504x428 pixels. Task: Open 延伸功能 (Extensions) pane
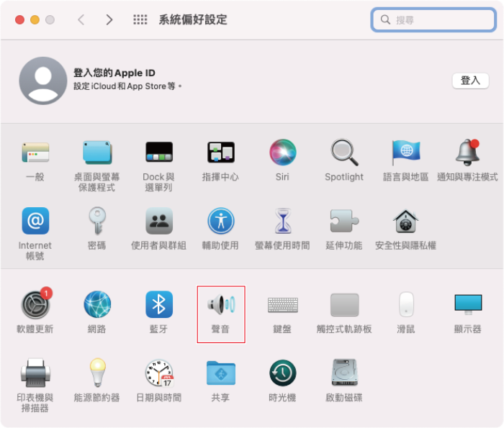coord(344,221)
